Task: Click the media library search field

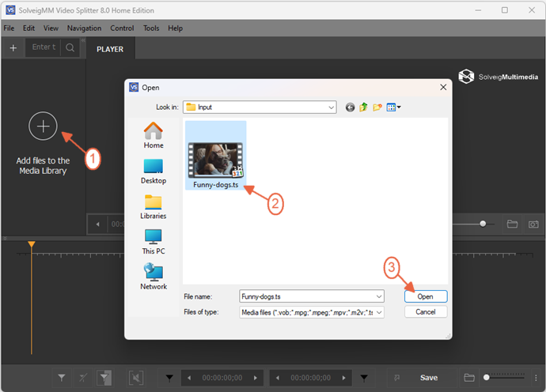Action: tap(44, 47)
